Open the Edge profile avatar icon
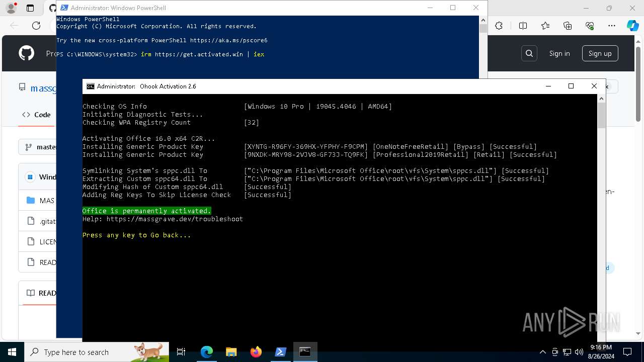The width and height of the screenshot is (644, 362). pos(11,8)
